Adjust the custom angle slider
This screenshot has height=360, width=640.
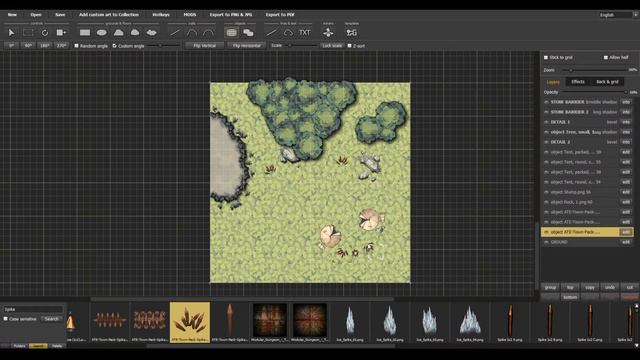(163, 46)
